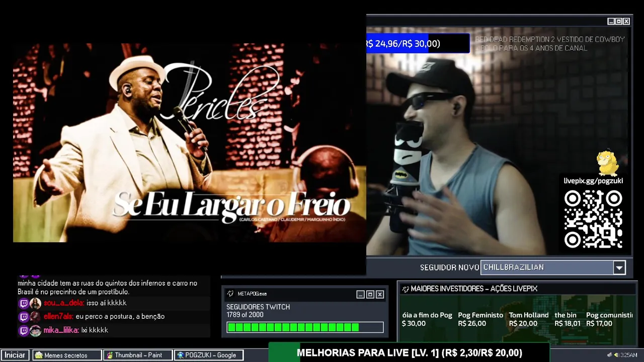
Task: Click the 'SEGUIDOR NOVO' label
Action: pyautogui.click(x=449, y=268)
